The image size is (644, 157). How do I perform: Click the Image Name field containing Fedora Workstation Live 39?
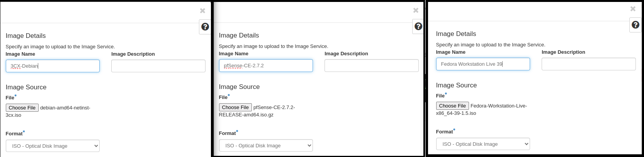tap(483, 64)
